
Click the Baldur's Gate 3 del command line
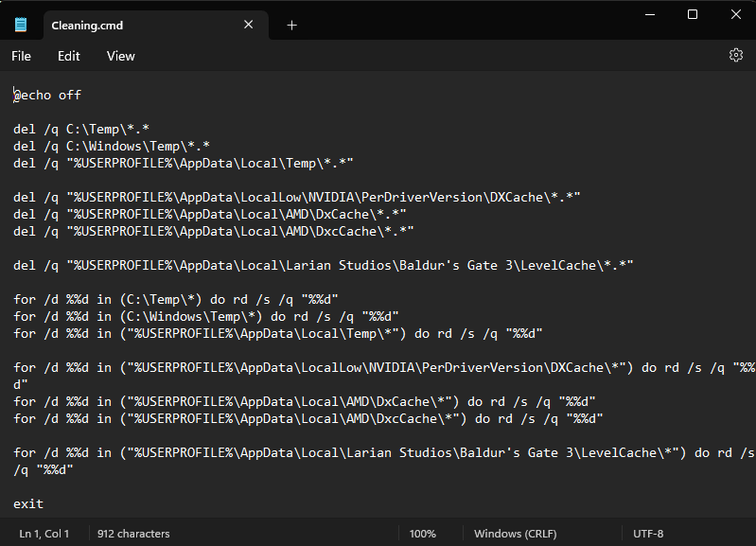(323, 265)
